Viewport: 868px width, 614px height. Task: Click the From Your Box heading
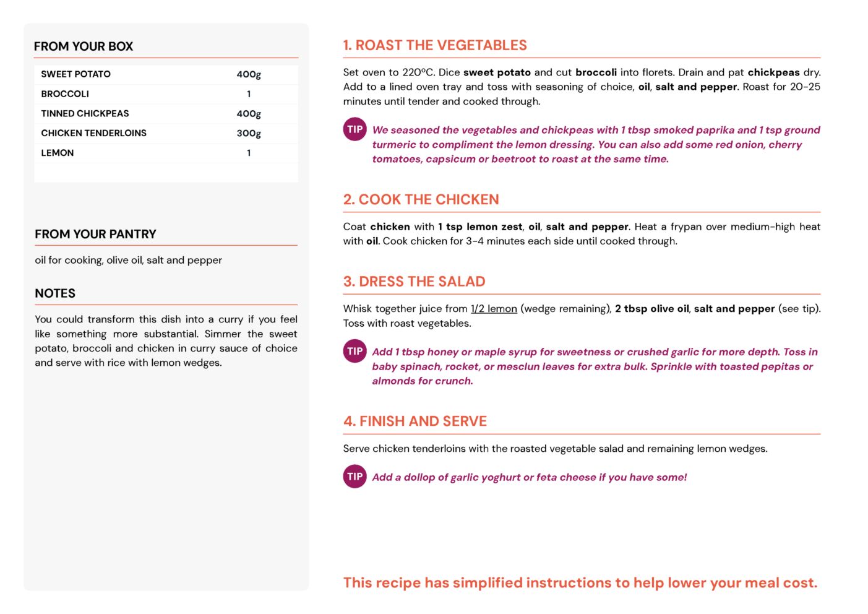point(84,46)
